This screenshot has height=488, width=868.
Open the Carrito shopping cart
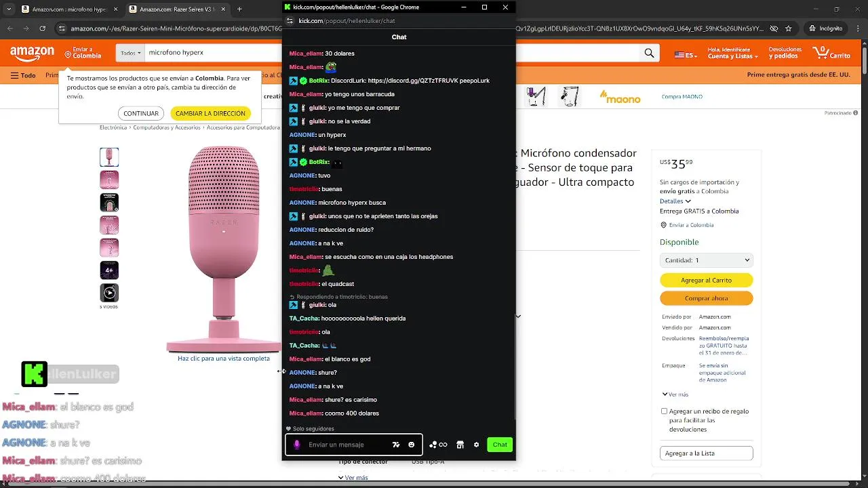(x=832, y=53)
